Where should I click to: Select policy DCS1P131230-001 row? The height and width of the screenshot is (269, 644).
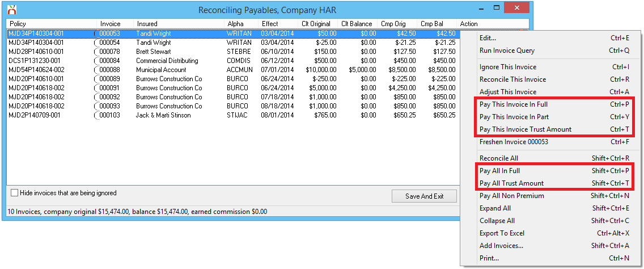point(34,61)
